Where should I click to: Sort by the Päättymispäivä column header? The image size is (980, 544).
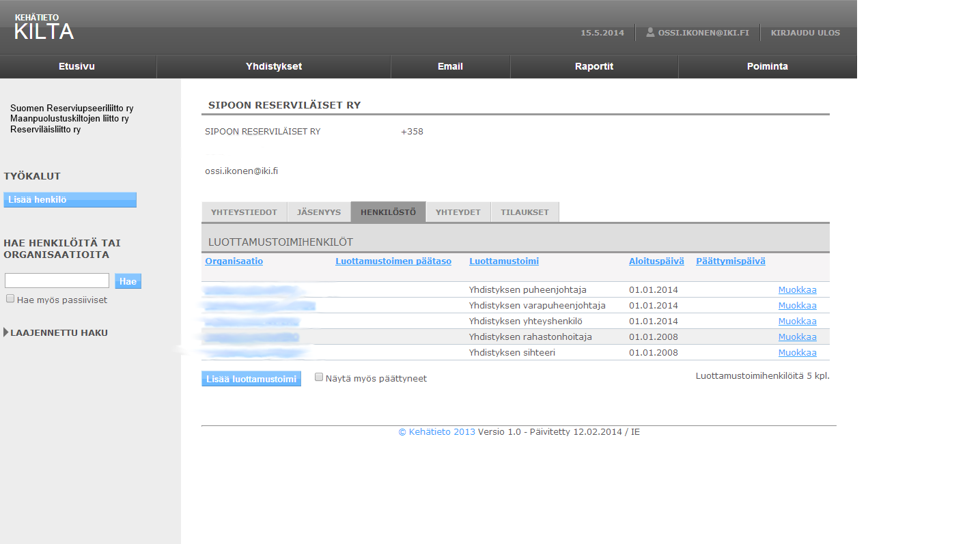pos(731,261)
